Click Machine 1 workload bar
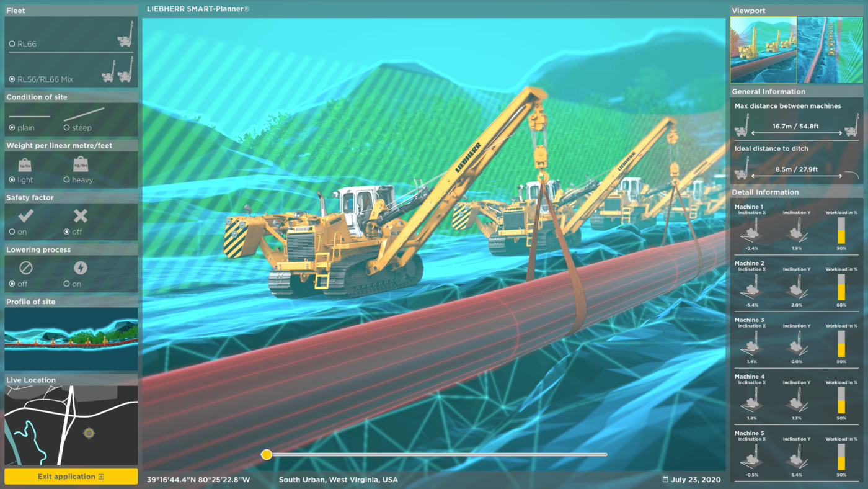868x489 pixels. coord(841,230)
